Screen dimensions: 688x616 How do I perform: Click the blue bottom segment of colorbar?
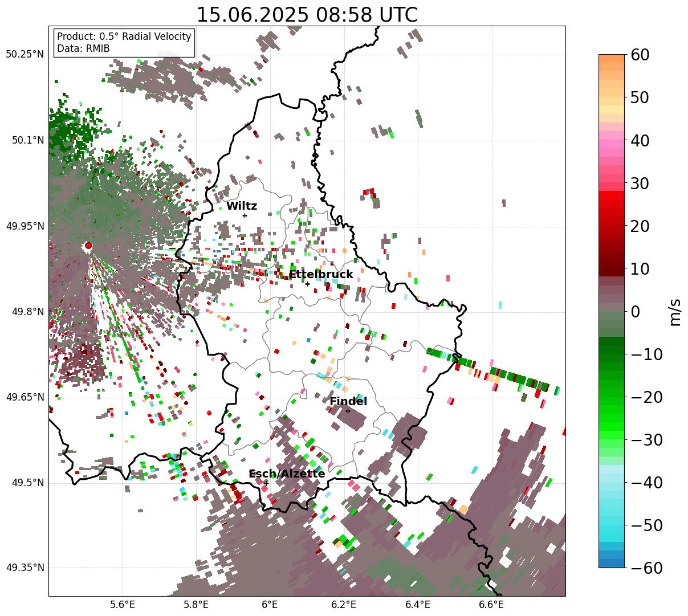pyautogui.click(x=612, y=564)
